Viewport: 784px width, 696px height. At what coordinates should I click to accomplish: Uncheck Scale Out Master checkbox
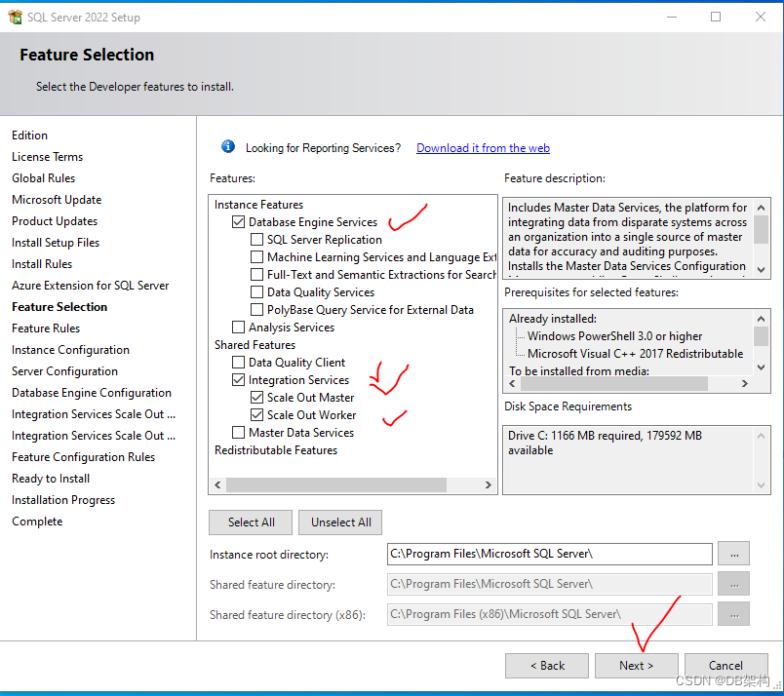coord(257,398)
